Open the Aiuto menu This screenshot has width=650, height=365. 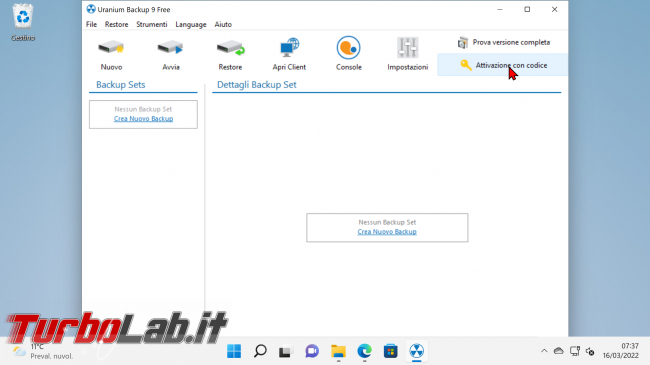click(x=223, y=24)
